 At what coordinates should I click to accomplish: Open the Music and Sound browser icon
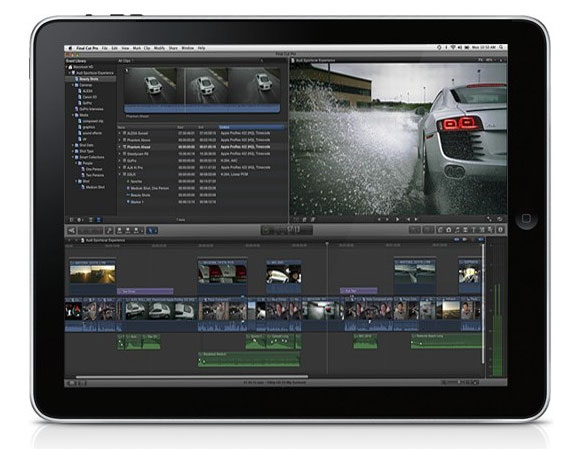[457, 230]
